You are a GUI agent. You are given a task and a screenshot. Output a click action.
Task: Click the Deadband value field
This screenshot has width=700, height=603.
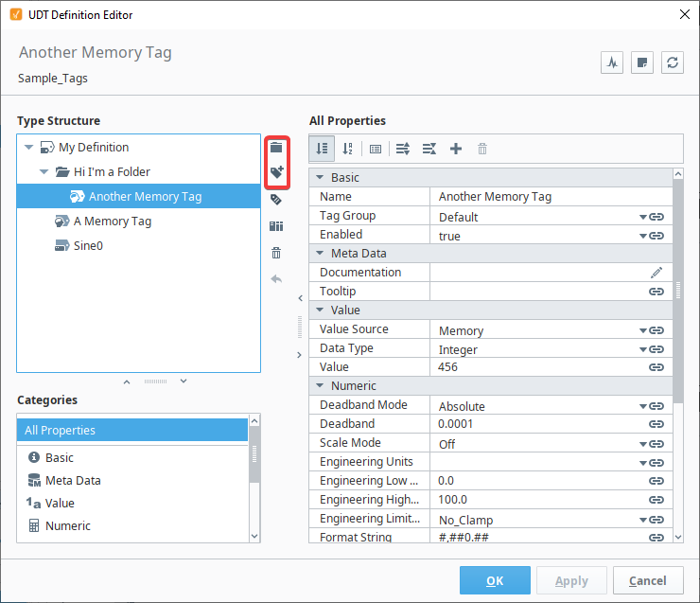click(x=551, y=424)
